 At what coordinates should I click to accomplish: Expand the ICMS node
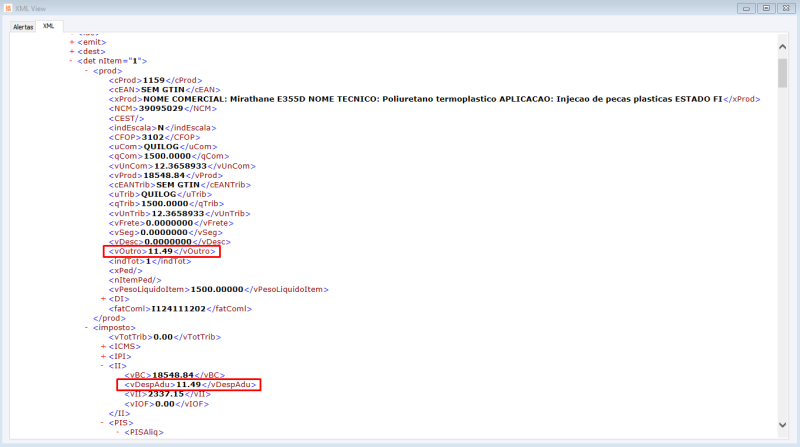point(103,346)
